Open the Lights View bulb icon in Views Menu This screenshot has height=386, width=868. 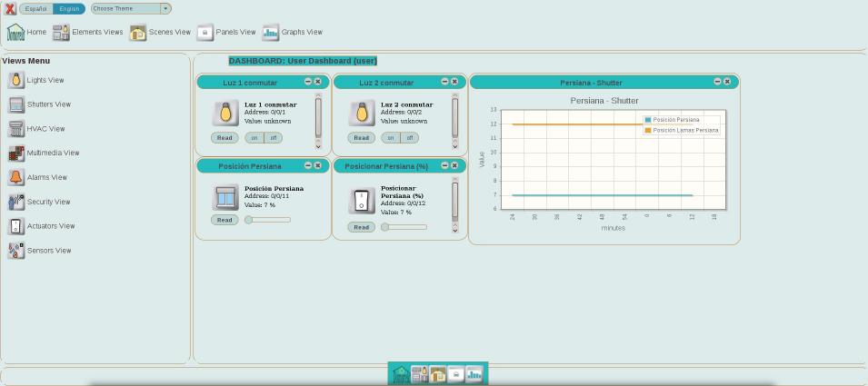pyautogui.click(x=16, y=80)
